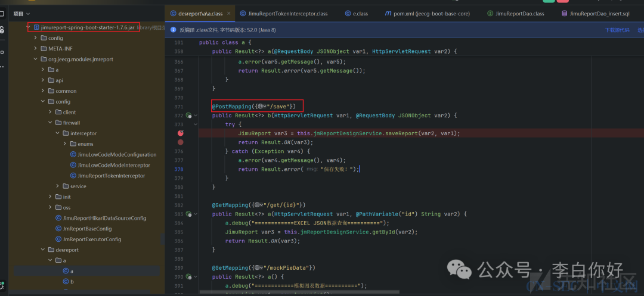Image resolution: width=644 pixels, height=296 pixels.
Task: Click the endpoint gutter icon on line 383
Action: (x=188, y=214)
